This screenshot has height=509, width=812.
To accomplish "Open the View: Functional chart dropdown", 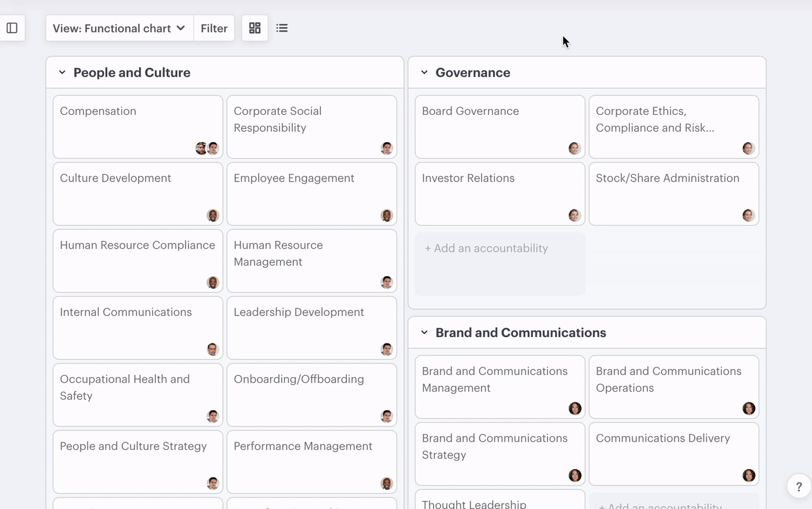I will tap(119, 28).
